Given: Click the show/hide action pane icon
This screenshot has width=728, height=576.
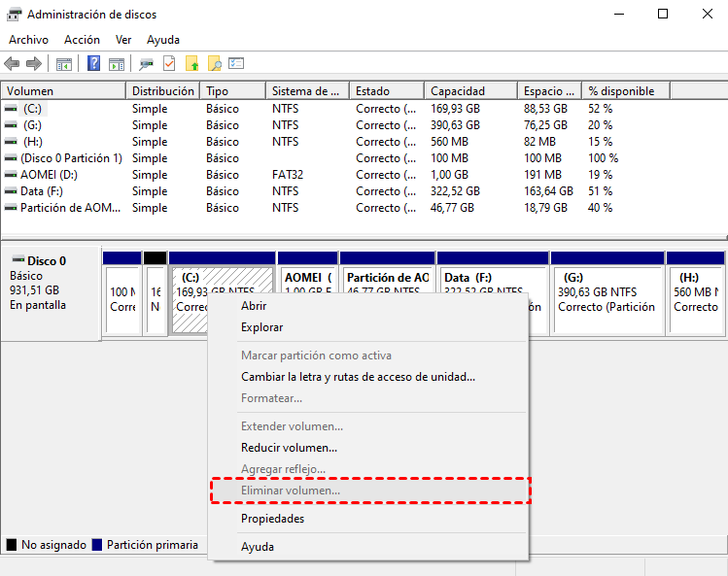Looking at the screenshot, I should click(117, 64).
